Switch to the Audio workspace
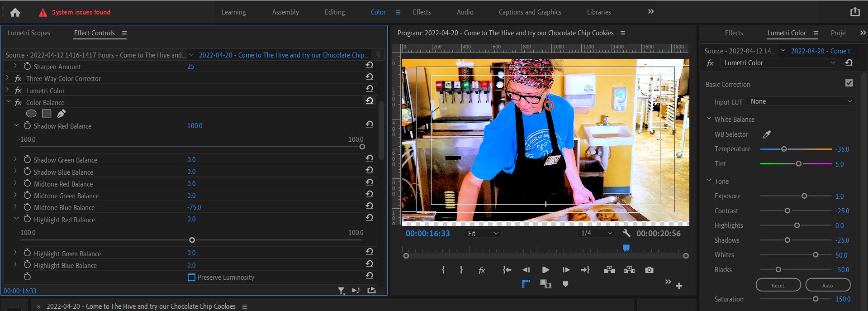This screenshot has width=868, height=311. point(465,12)
